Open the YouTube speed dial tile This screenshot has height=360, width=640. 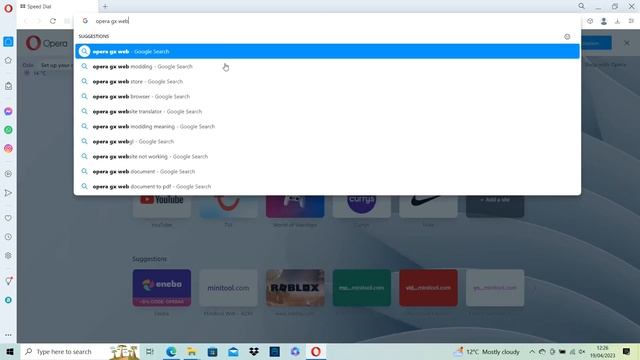point(162,206)
